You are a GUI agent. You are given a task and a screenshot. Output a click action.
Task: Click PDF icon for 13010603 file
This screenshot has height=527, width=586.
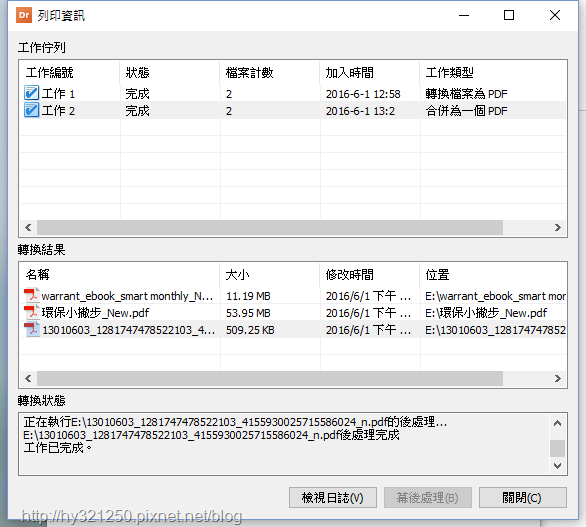(x=32, y=329)
